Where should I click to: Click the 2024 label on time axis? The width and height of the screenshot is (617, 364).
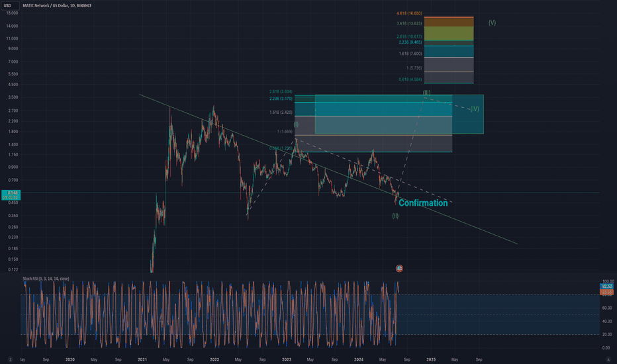(358, 359)
